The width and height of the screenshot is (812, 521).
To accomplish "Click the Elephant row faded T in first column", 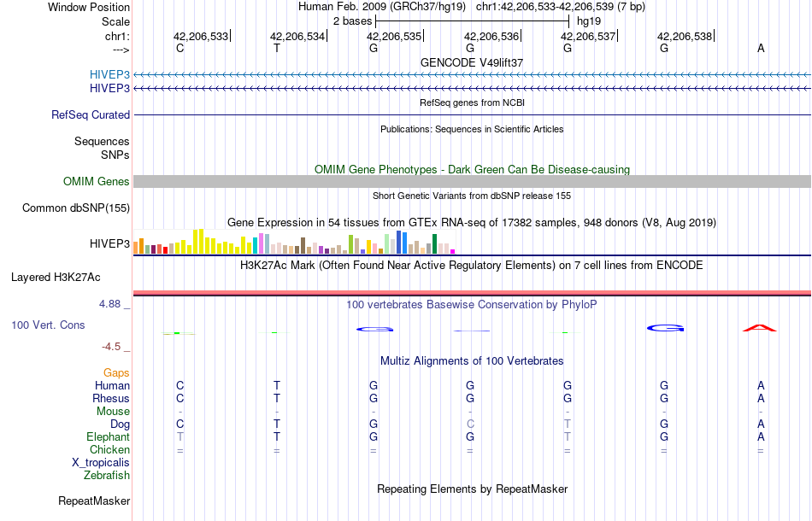I will coord(179,436).
